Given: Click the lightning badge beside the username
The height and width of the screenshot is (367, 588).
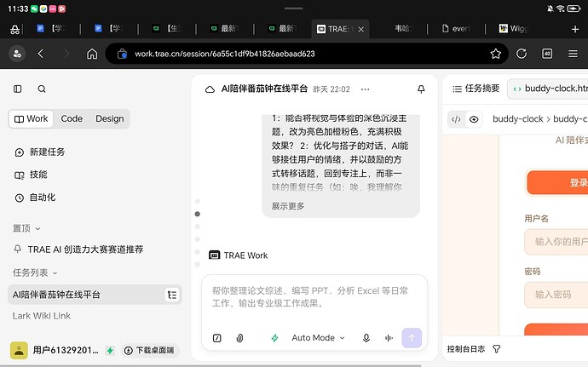Looking at the screenshot, I should pos(110,351).
